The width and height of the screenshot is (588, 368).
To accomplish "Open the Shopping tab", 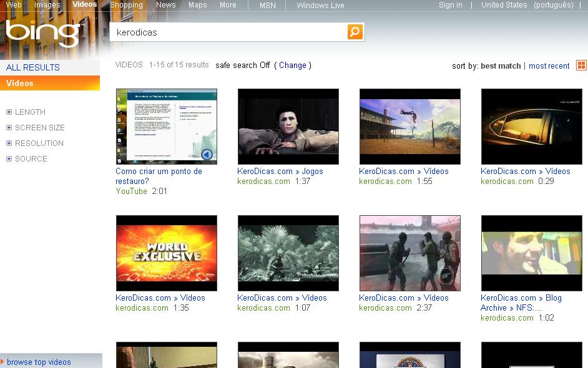I will tap(126, 5).
